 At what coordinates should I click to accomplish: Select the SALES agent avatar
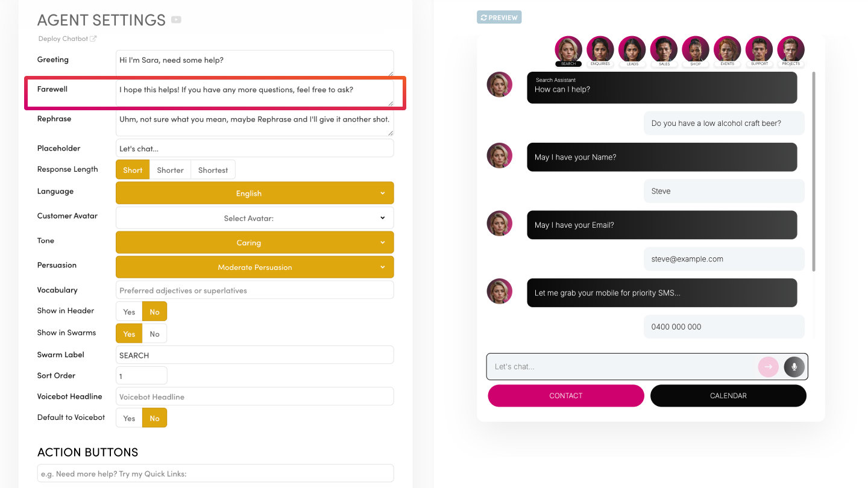[x=664, y=49]
